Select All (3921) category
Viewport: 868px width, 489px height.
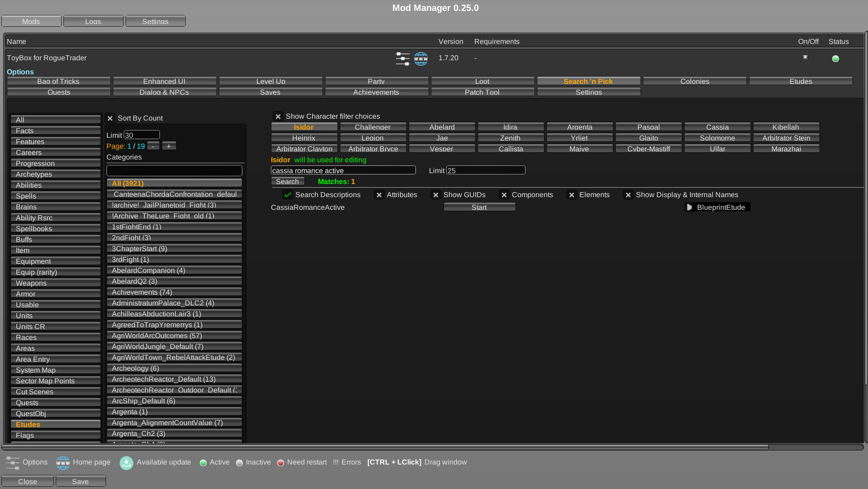[x=174, y=183]
